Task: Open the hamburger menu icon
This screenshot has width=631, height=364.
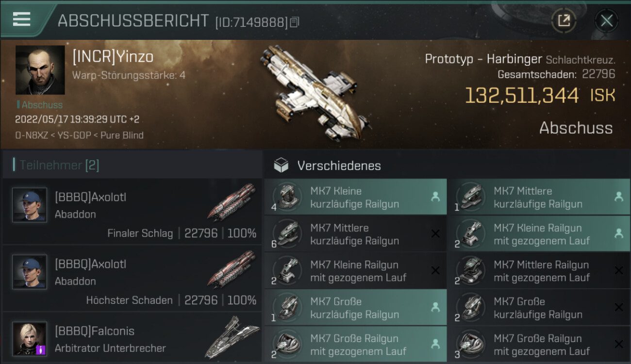Action: [x=22, y=19]
